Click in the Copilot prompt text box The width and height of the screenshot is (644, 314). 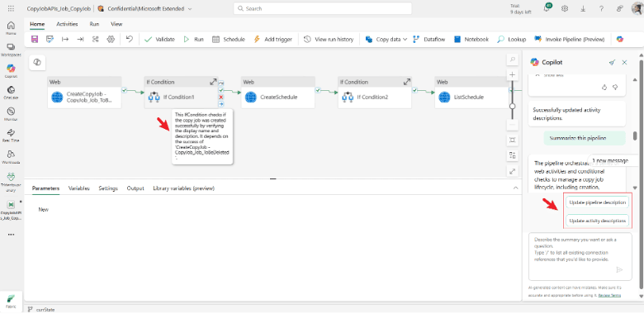(580, 256)
